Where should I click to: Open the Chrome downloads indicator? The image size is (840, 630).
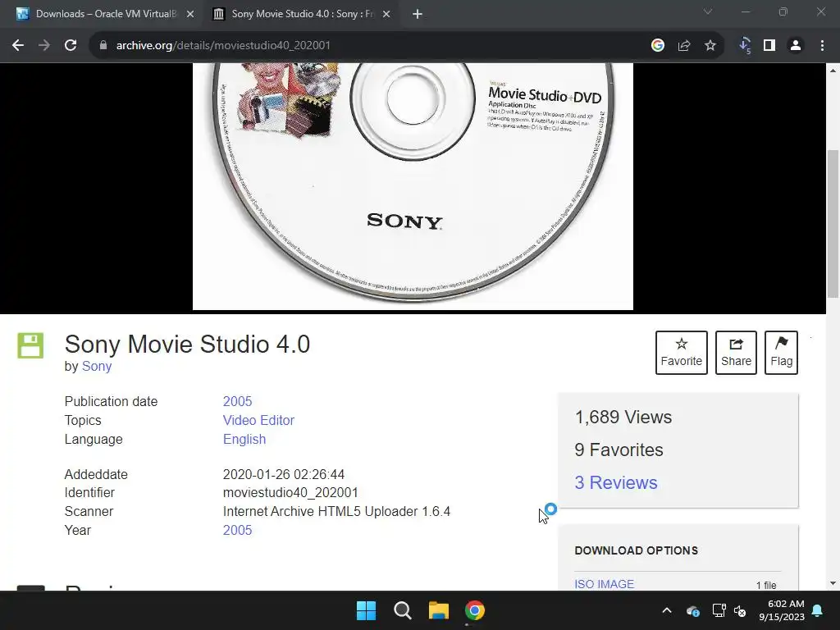[x=745, y=46]
